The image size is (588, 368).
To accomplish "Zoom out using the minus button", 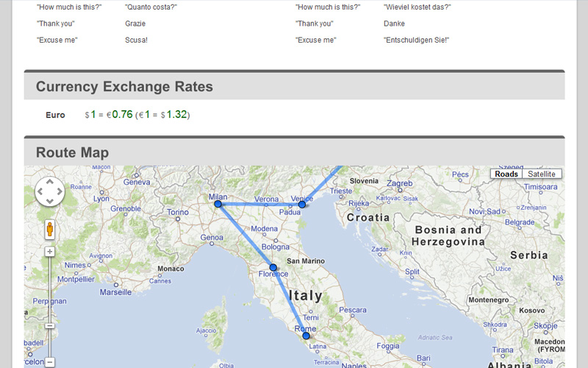I will (49, 362).
